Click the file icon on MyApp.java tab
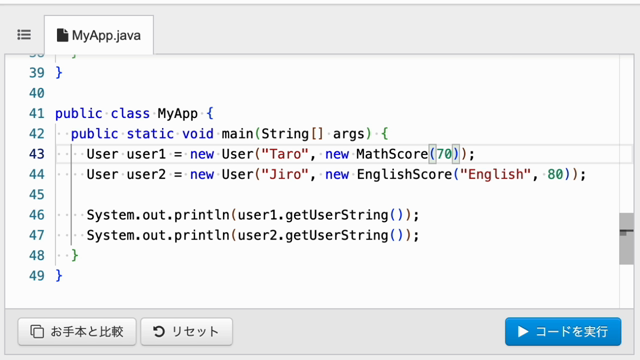640x360 pixels. tap(62, 35)
